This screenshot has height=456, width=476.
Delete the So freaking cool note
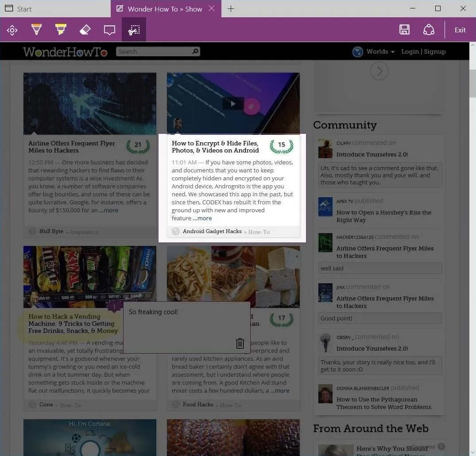[240, 343]
